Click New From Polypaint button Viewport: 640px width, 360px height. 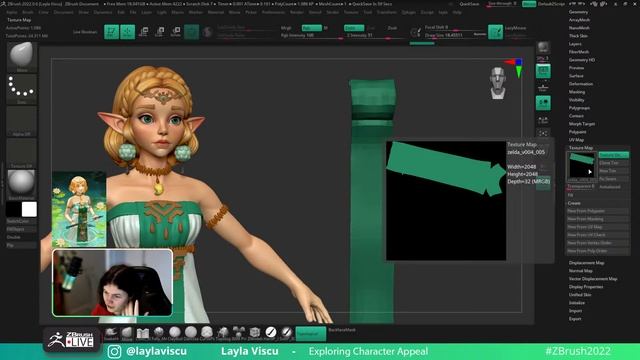[598, 211]
